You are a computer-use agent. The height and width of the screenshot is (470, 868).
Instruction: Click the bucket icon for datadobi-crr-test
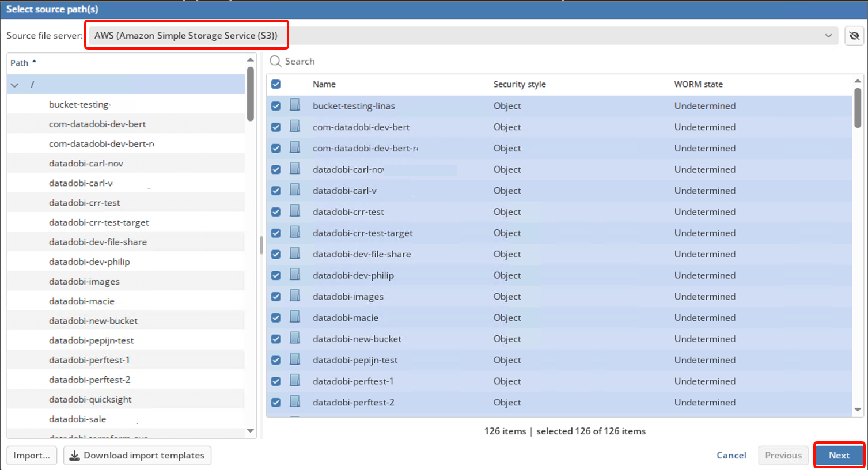[295, 211]
